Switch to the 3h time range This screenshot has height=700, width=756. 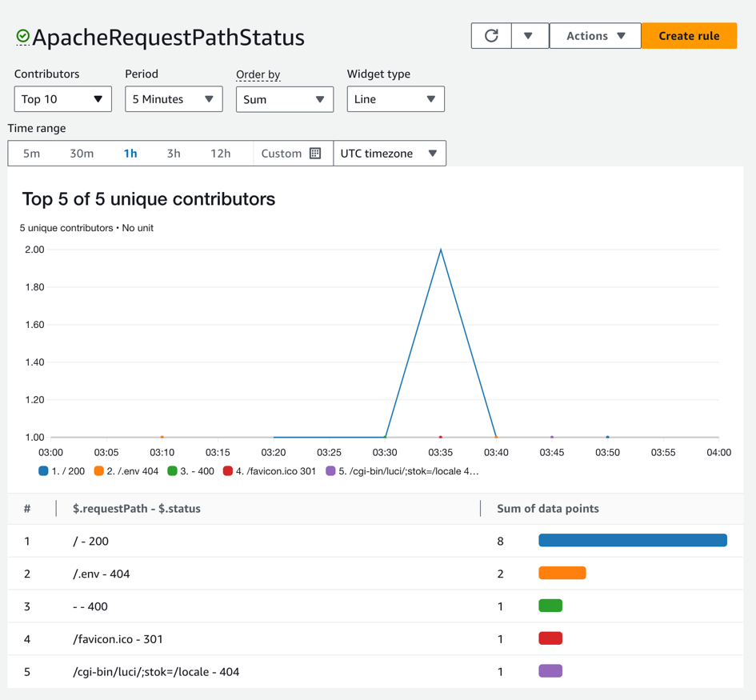tap(174, 154)
